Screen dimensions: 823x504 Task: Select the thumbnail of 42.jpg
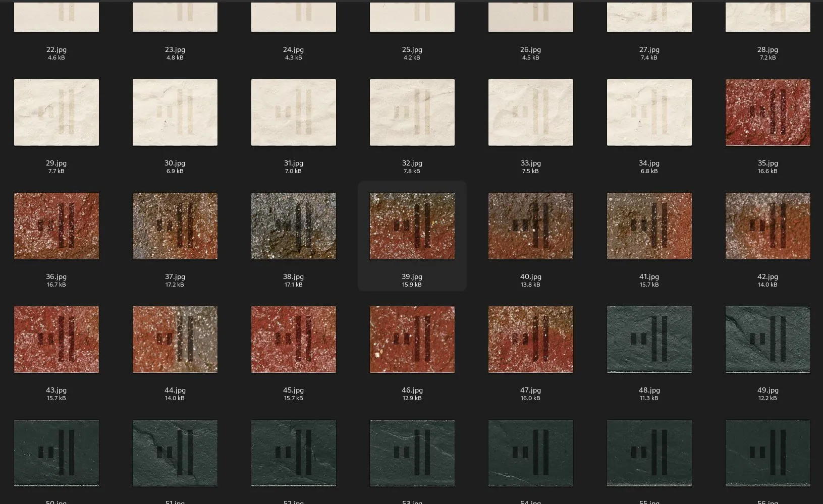[768, 226]
